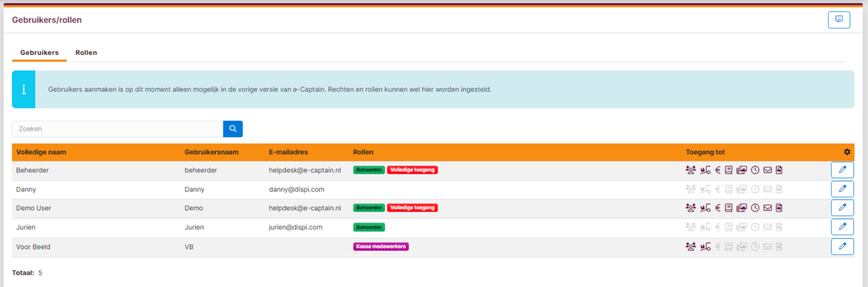The height and width of the screenshot is (287, 868).
Task: Edit the Voor Beeld user with pencil button
Action: [843, 246]
